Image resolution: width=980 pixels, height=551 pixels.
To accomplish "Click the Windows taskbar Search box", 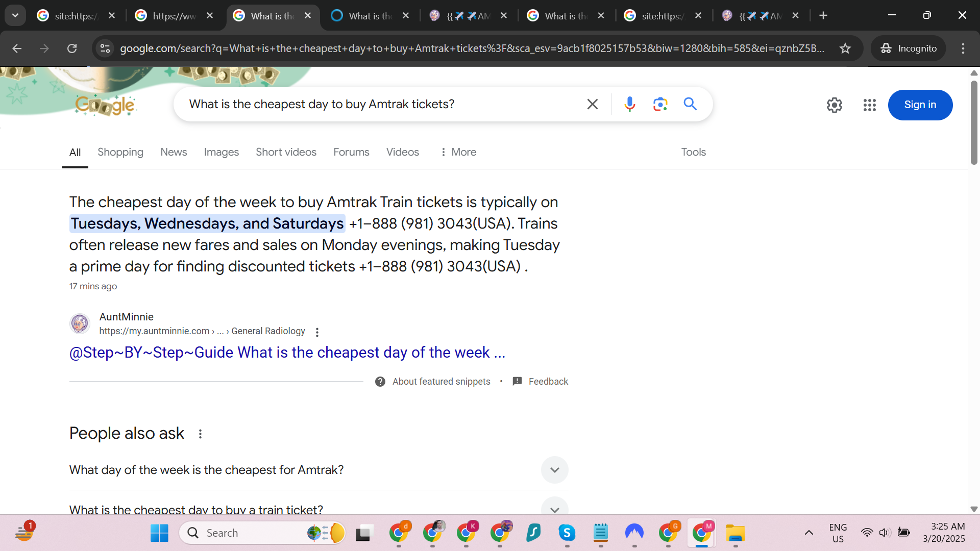I will [263, 533].
